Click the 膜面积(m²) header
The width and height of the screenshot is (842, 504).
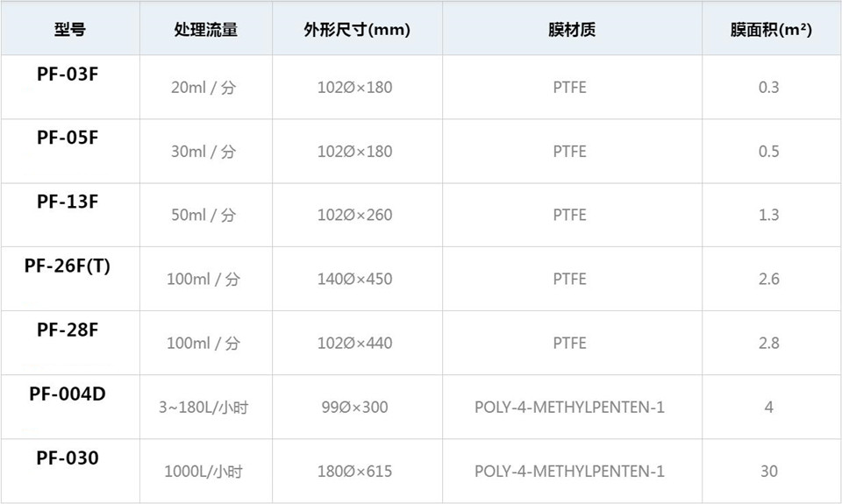coord(771,30)
